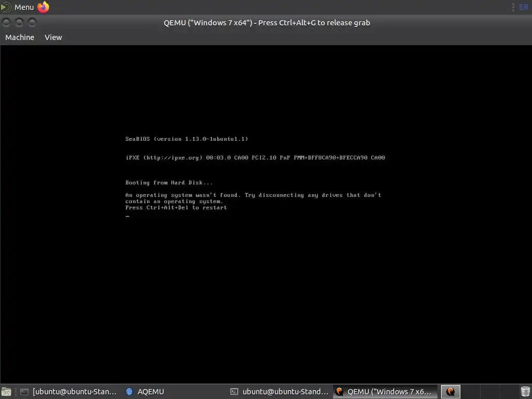Launch Firefox from the top panel
532x399 pixels.
coord(43,7)
